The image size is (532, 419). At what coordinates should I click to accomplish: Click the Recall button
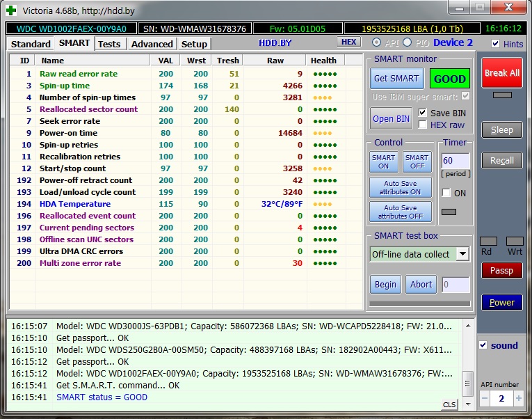(x=502, y=160)
